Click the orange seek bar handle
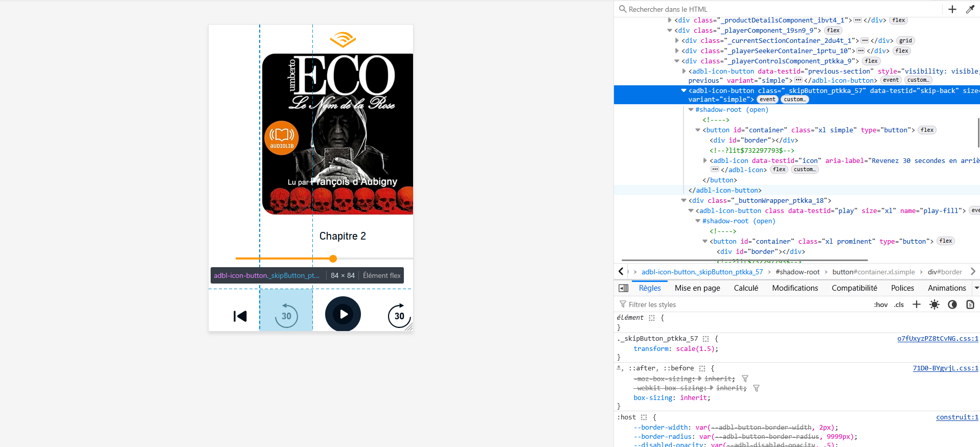 coord(333,258)
